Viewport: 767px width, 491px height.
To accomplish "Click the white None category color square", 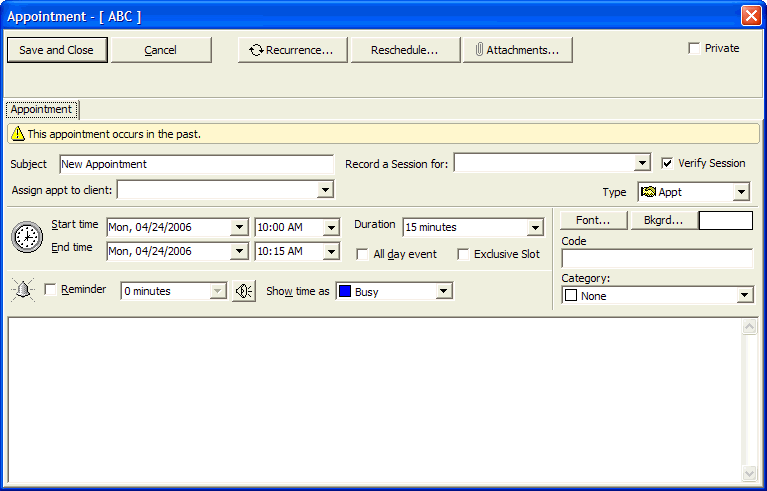I will tap(571, 295).
